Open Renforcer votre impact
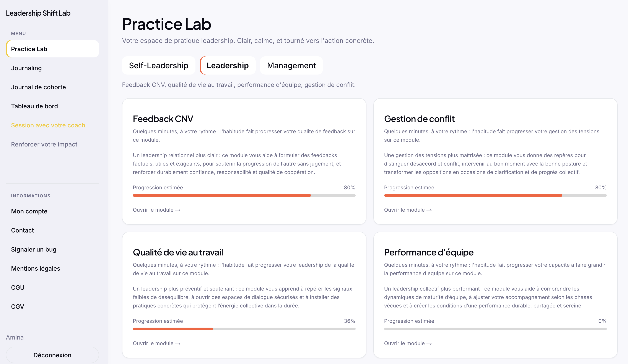 [x=44, y=144]
